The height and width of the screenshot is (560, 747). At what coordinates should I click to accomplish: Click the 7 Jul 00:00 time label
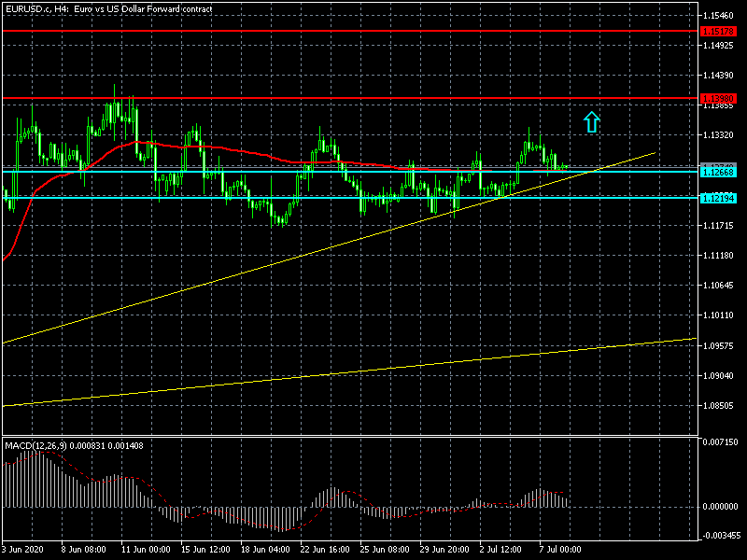(x=561, y=551)
